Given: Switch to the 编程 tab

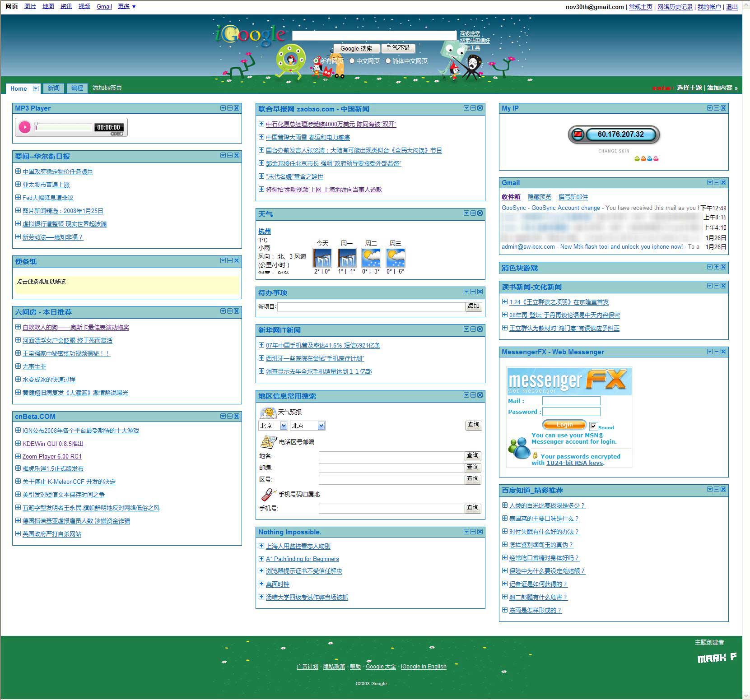Looking at the screenshot, I should pos(77,88).
